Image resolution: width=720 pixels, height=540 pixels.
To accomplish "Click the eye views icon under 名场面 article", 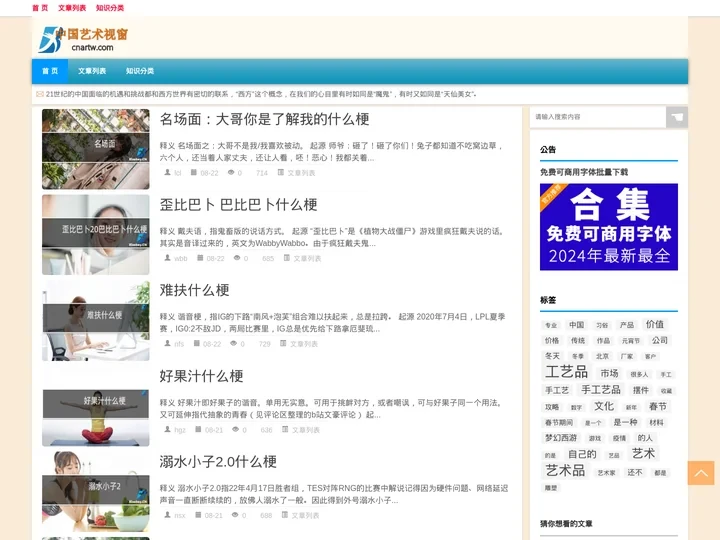I will (x=231, y=172).
